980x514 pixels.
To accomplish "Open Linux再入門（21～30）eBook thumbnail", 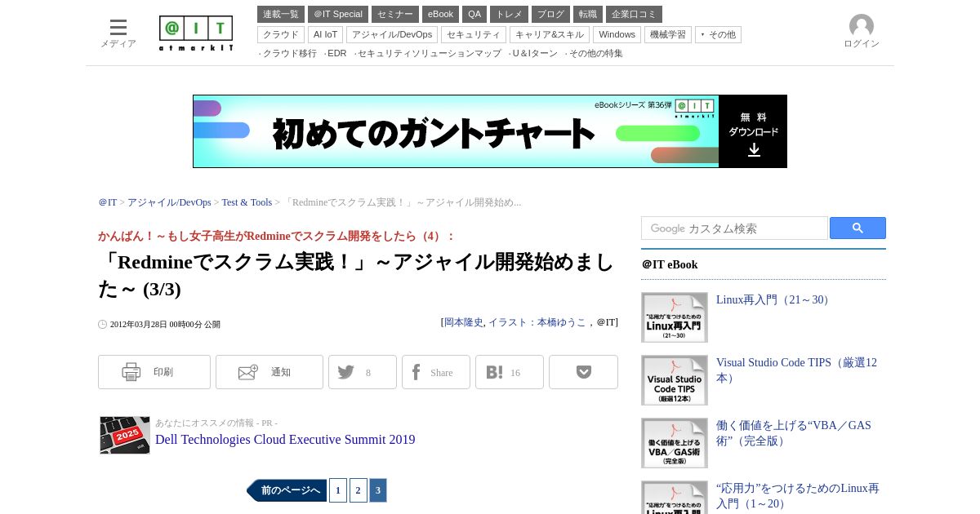I will pyautogui.click(x=675, y=317).
